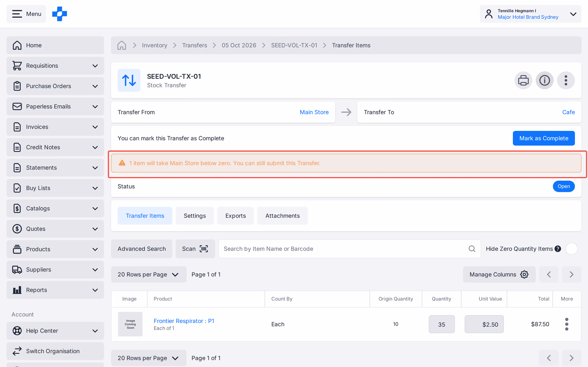Viewport: 588px width, 367px height.
Task: Open the Frontier Respirator row more options
Action: click(x=567, y=324)
